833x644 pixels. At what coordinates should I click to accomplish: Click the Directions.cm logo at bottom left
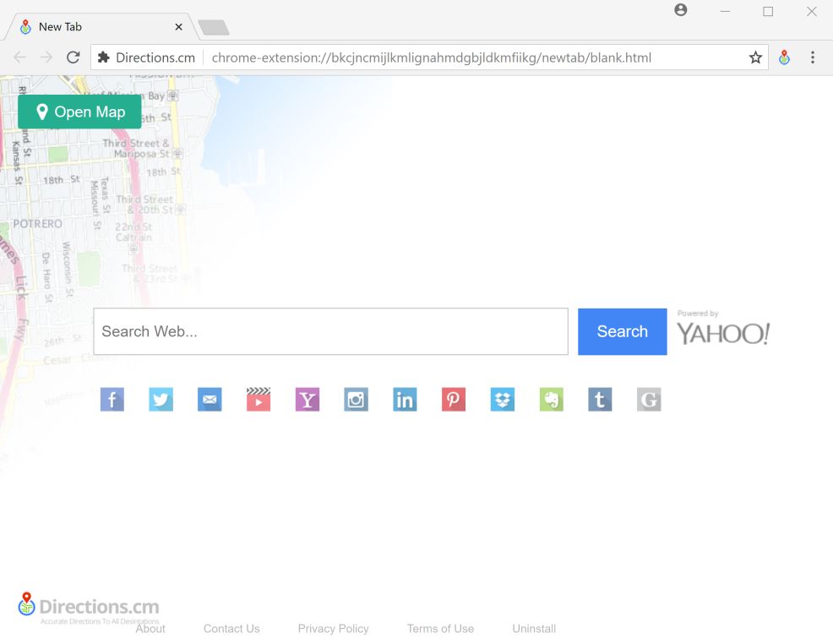pyautogui.click(x=88, y=608)
